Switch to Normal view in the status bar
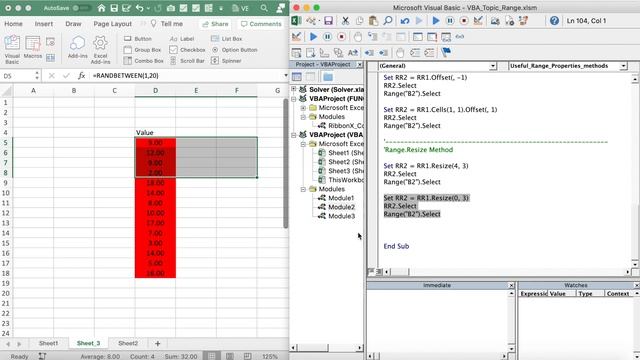The width and height of the screenshot is (640, 360). click(212, 356)
